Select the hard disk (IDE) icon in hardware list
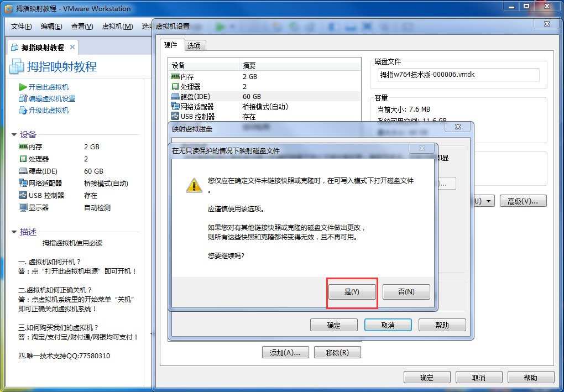 coord(175,96)
